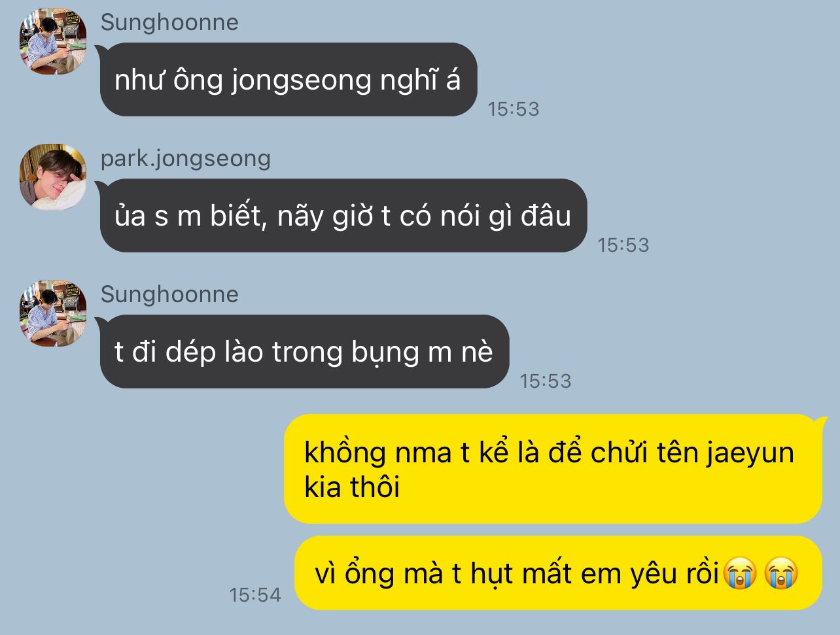The width and height of the screenshot is (840, 635).
Task: Tap the Sunghoonne name above the 'dép lào' message
Action: 169,294
